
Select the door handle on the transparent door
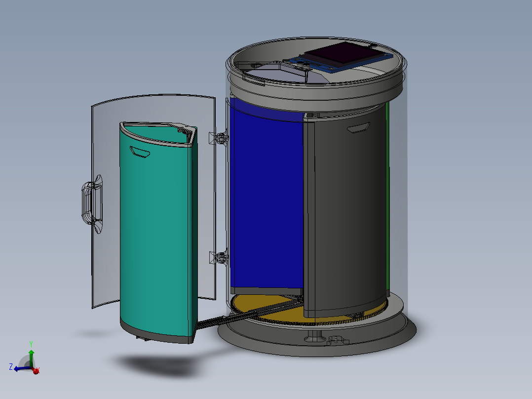92,204
